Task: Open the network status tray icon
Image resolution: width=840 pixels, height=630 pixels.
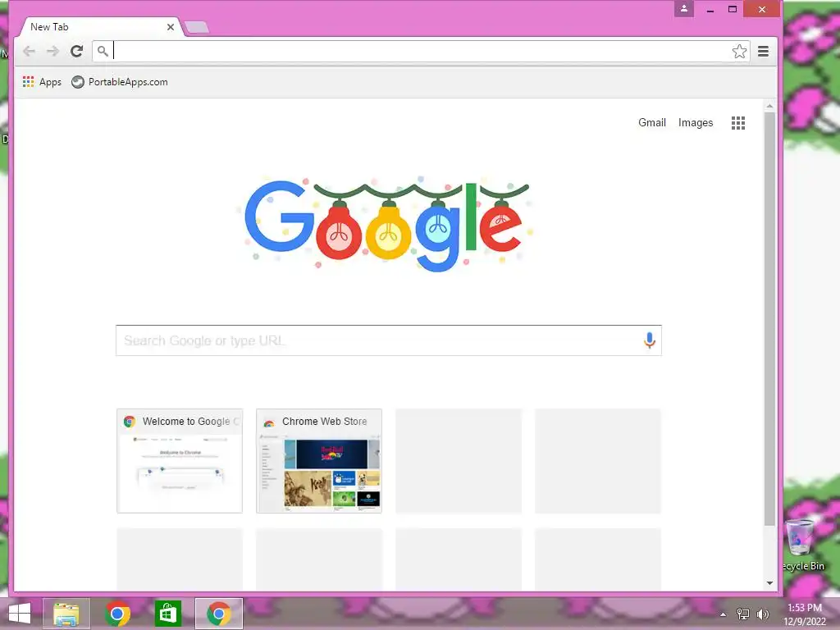Action: click(743, 614)
